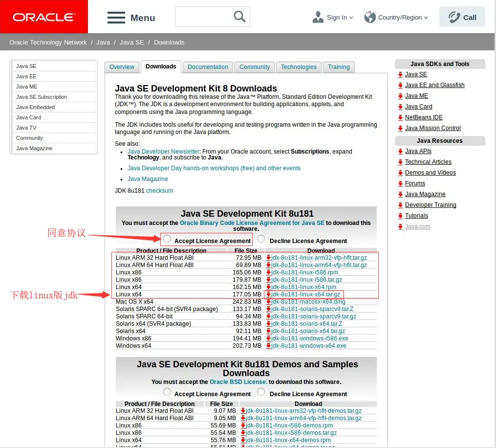Click red download arrow for jdk-8u181-linux-x64.tar.gz
The height and width of the screenshot is (448, 496).
tap(268, 294)
